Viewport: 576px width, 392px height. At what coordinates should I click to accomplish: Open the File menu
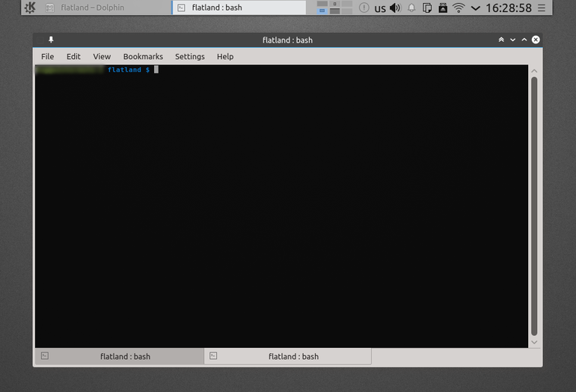click(47, 57)
